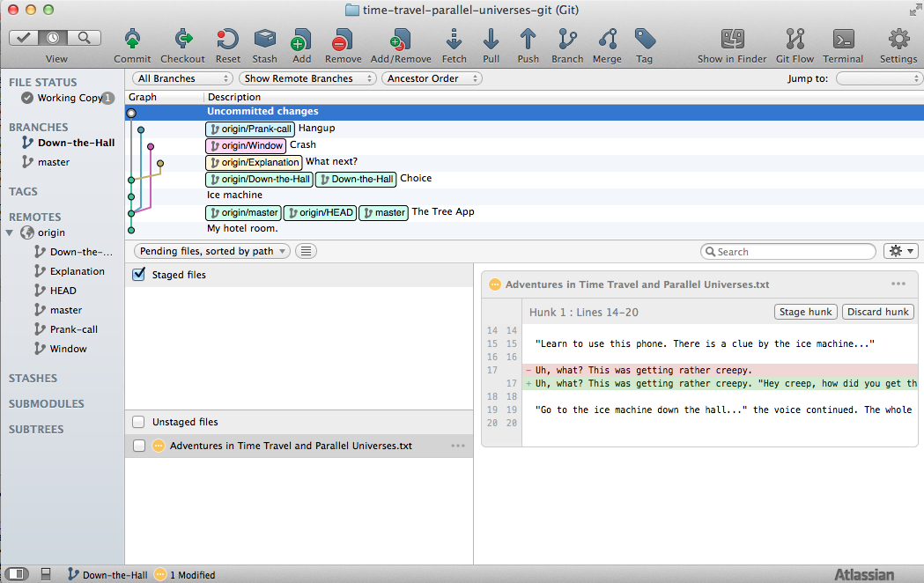Fetch from remote using Fetch icon
Screen dimensions: 924x583
click(x=454, y=40)
